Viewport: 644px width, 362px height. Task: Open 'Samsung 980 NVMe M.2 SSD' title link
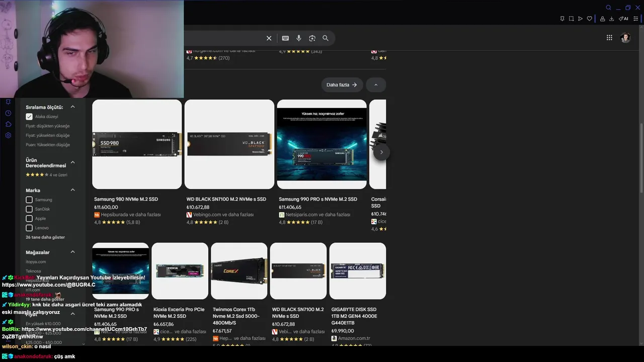(x=126, y=199)
